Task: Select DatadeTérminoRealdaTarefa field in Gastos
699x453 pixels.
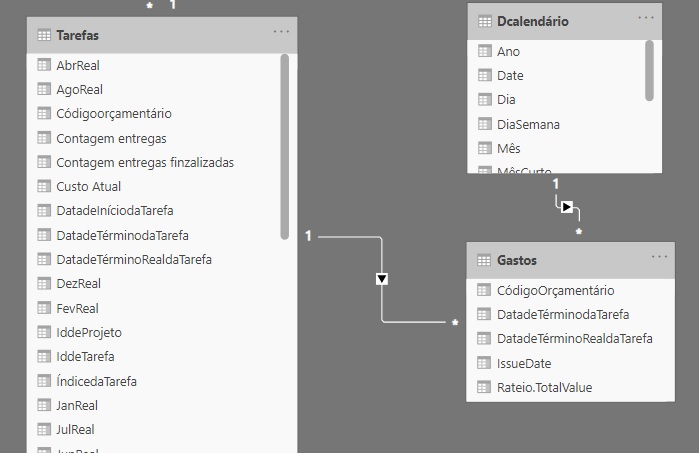Action: [x=575, y=339]
